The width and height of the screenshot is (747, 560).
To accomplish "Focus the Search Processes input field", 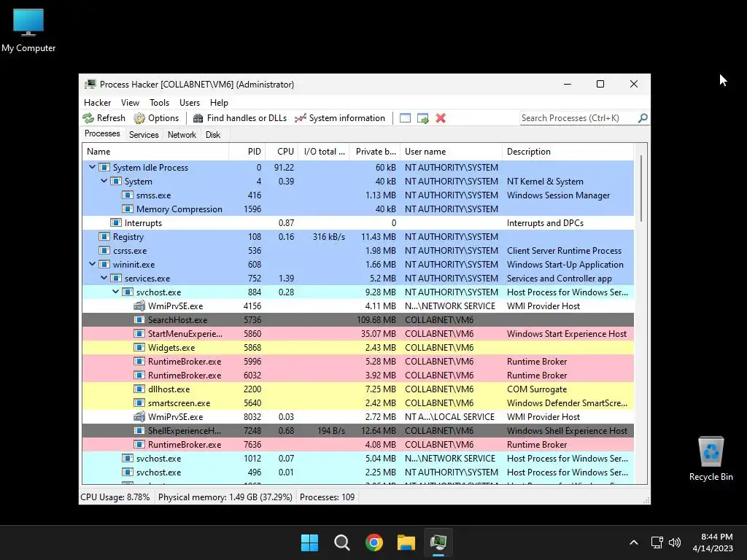I will pos(578,118).
